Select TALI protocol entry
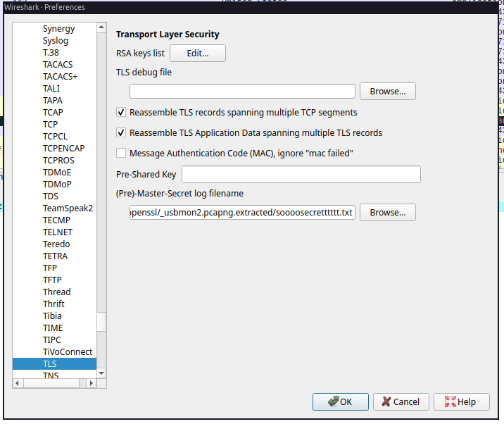 point(51,89)
